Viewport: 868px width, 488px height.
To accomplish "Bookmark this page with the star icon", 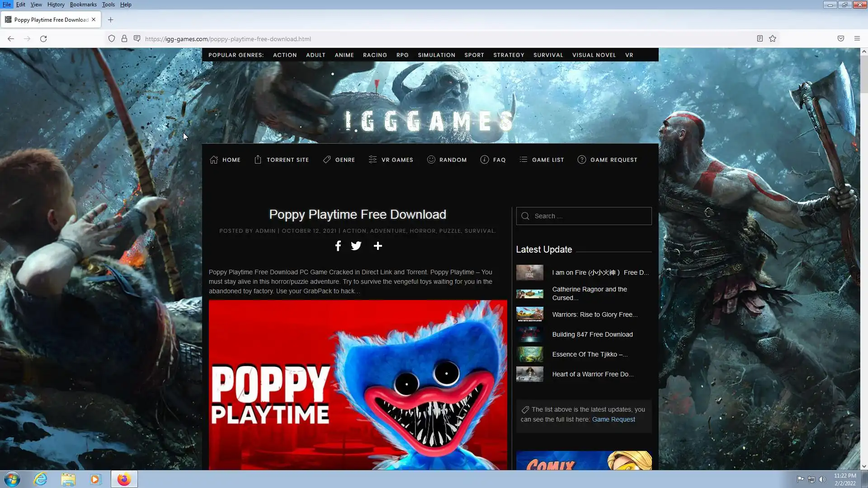I will [x=773, y=39].
